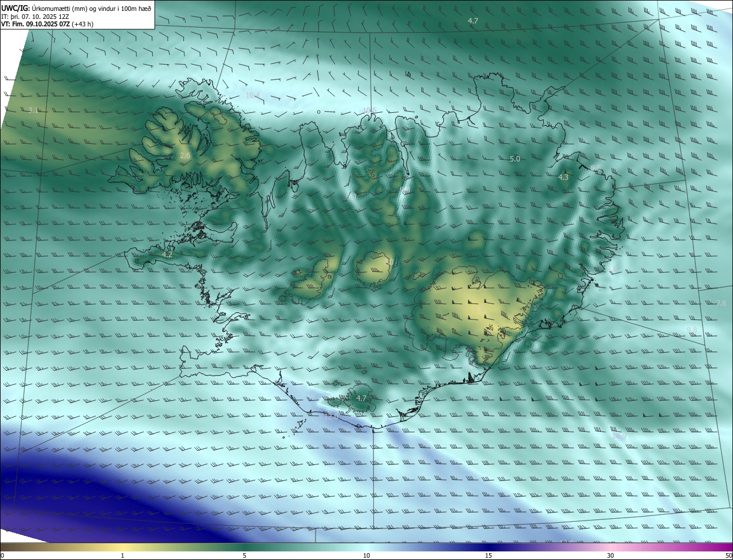Viewport: 733px width, 560px height.
Task: Click the 10.4 value label
Action: click(253, 95)
